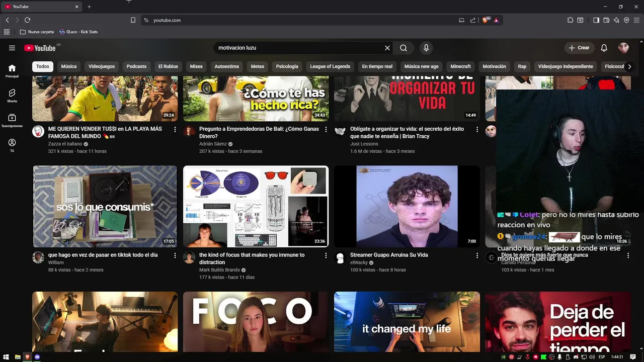The image size is (644, 362).
Task: Open the Tú section in sidebar
Action: pos(12,145)
